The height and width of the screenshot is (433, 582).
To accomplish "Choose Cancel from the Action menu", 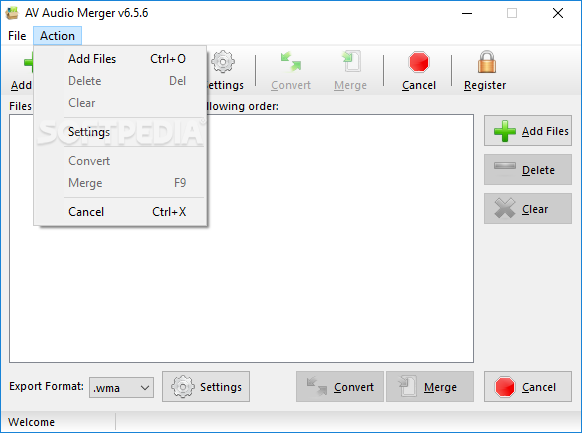I will tap(120, 212).
